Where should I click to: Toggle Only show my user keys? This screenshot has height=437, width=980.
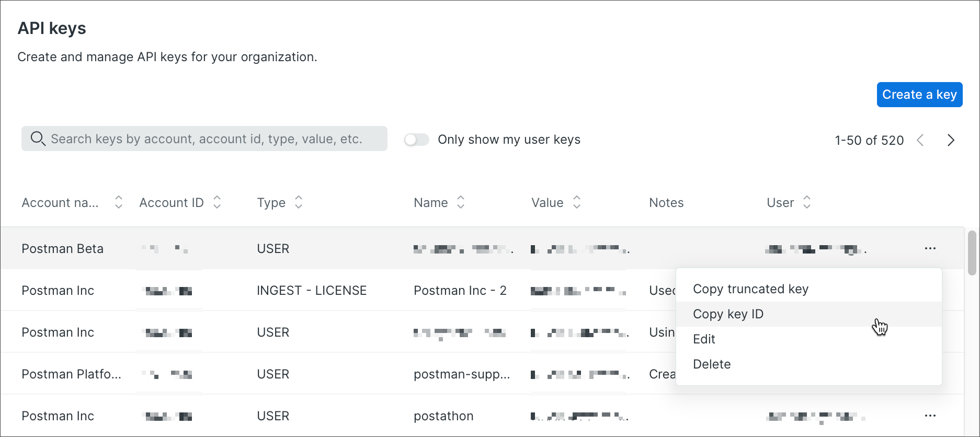point(416,140)
